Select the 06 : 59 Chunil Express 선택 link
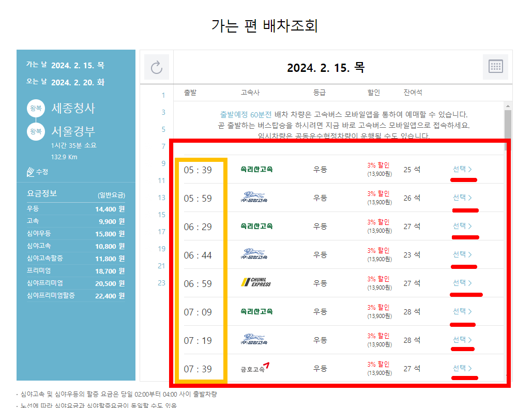The height and width of the screenshot is (408, 532). [462, 283]
